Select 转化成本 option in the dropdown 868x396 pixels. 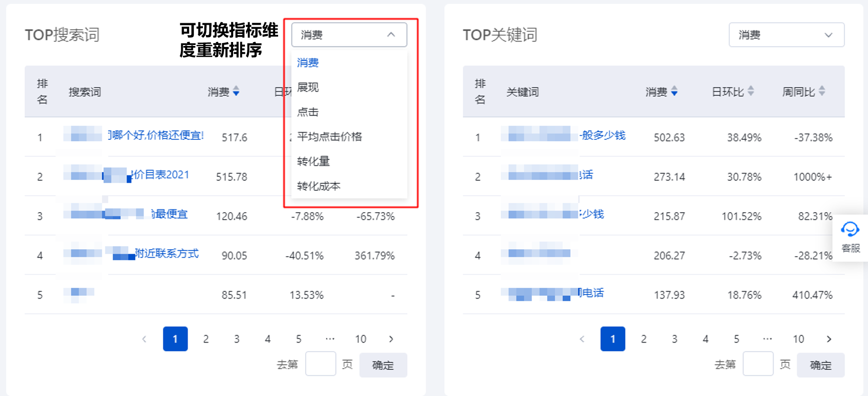point(319,186)
